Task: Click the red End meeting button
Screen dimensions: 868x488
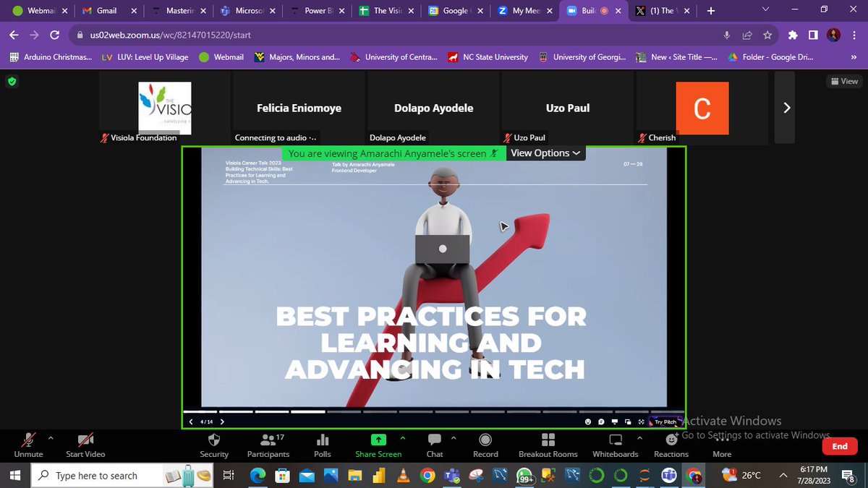Action: tap(840, 446)
